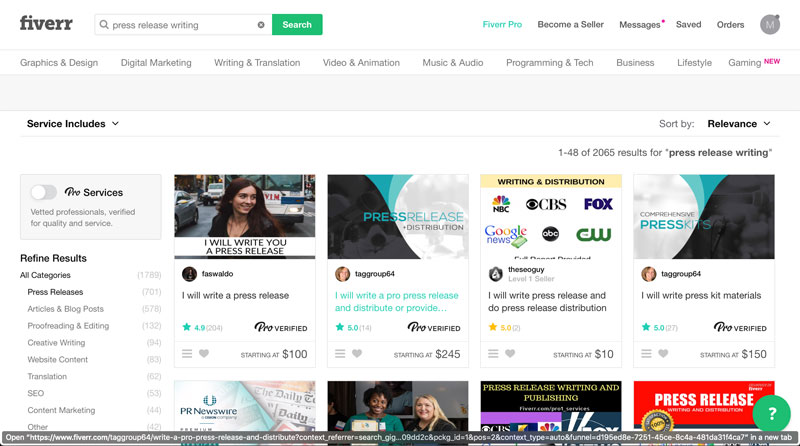Open Music & Audio category menu

click(x=453, y=63)
